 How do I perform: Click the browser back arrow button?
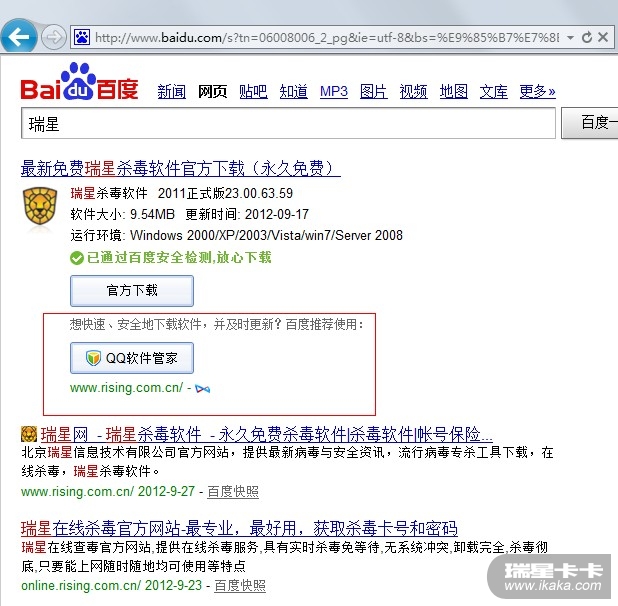click(18, 37)
